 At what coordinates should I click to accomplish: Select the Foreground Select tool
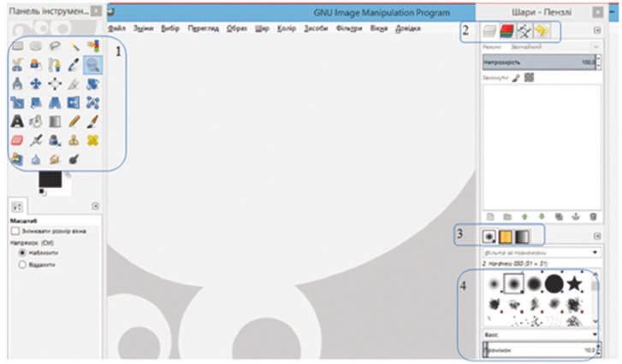coord(36,65)
